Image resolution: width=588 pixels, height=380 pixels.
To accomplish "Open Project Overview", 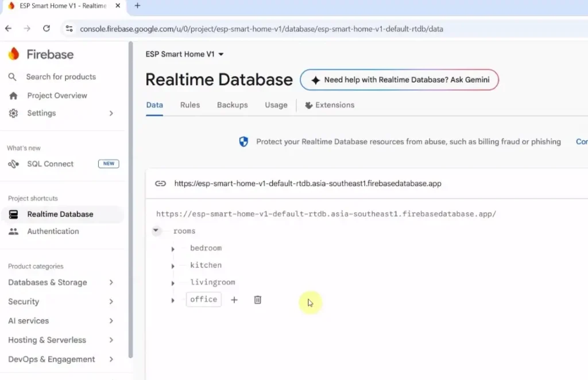I will pyautogui.click(x=57, y=96).
